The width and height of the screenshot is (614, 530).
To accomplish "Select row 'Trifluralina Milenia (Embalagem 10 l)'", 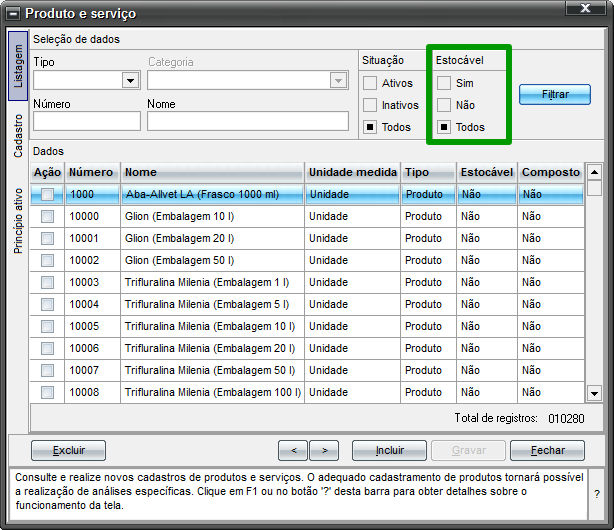I will click(x=307, y=326).
